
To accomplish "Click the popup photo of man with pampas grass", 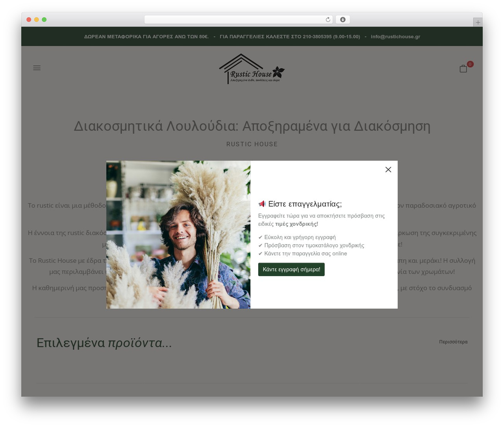I will [178, 235].
